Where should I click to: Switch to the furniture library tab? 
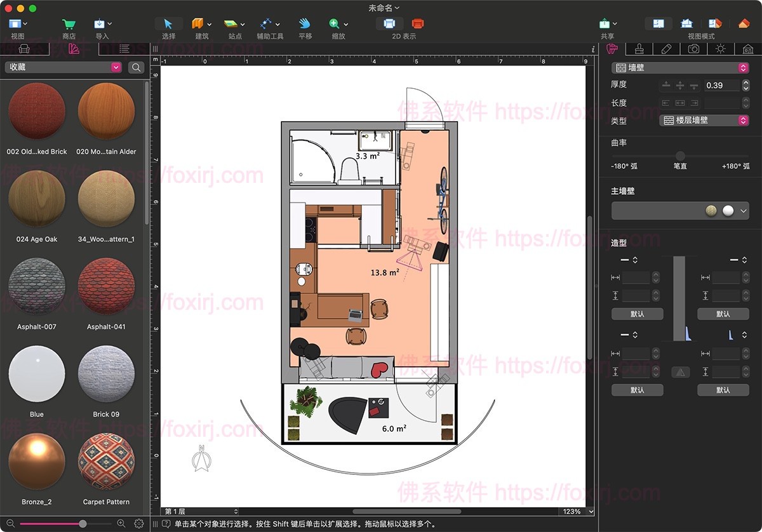[x=24, y=49]
